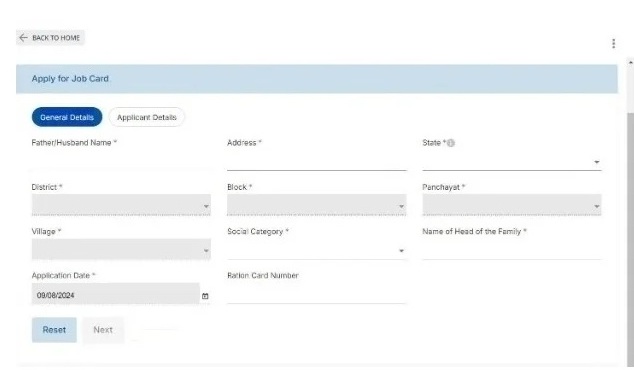Screen dimensions: 634x370
Task: Open the State dropdown
Action: pyautogui.click(x=511, y=161)
